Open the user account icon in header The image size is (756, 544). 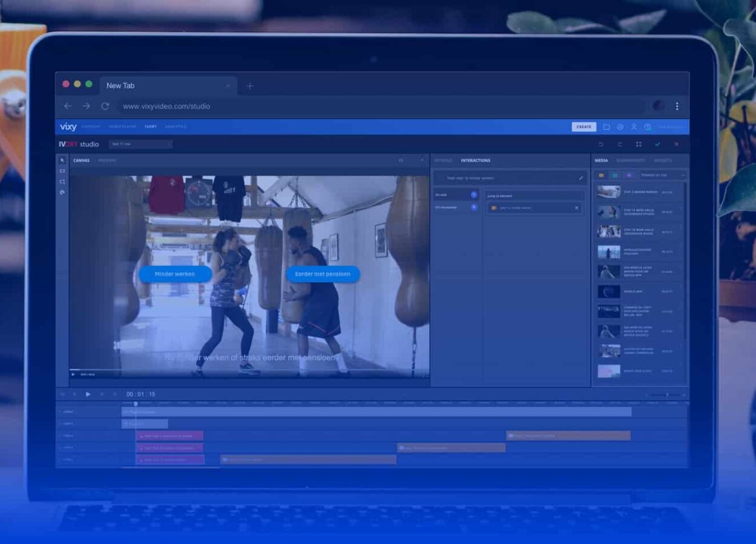pyautogui.click(x=634, y=127)
